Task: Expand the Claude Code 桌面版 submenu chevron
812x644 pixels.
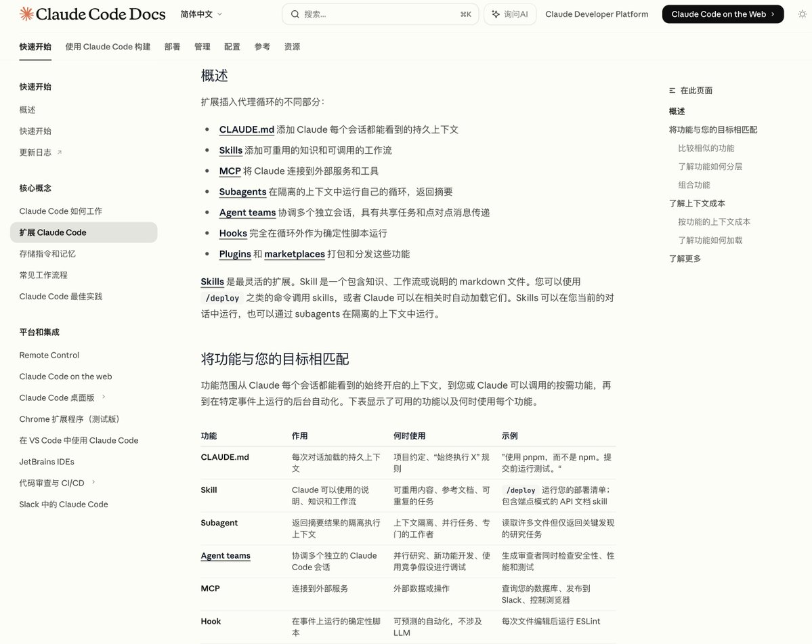Action: (104, 397)
